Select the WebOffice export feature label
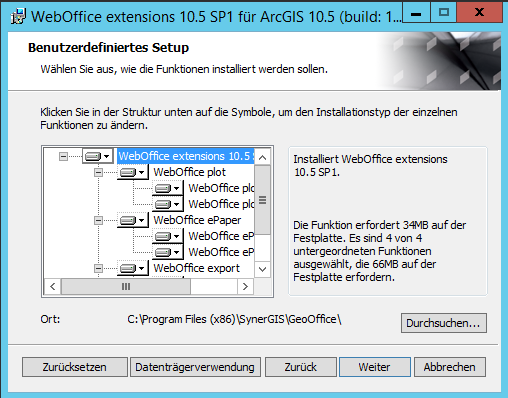Viewport: 508px width, 398px height. (196, 268)
